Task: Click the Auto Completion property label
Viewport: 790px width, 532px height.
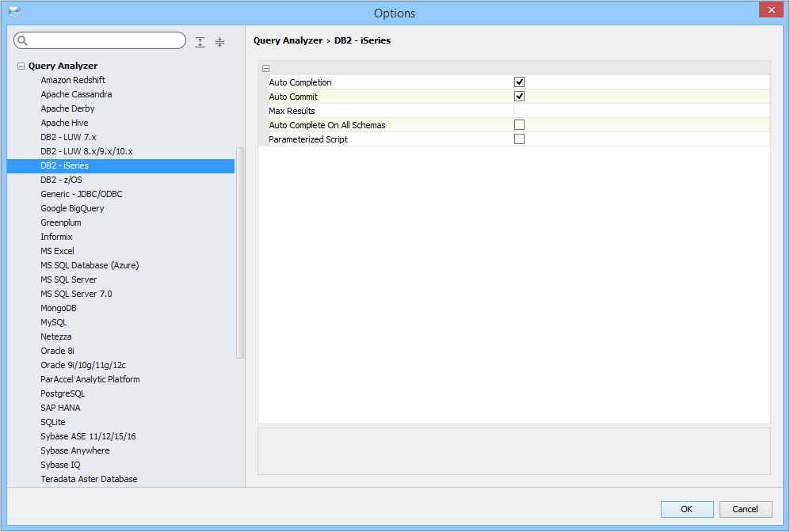Action: click(300, 82)
